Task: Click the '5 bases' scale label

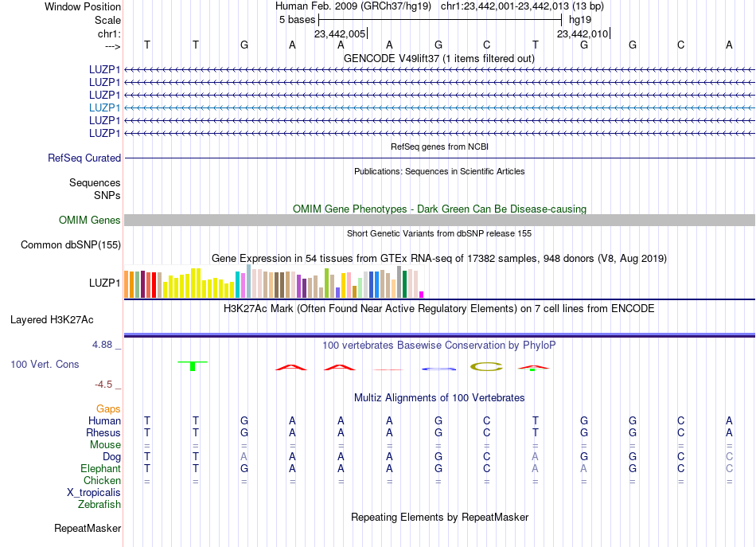Action: (297, 20)
